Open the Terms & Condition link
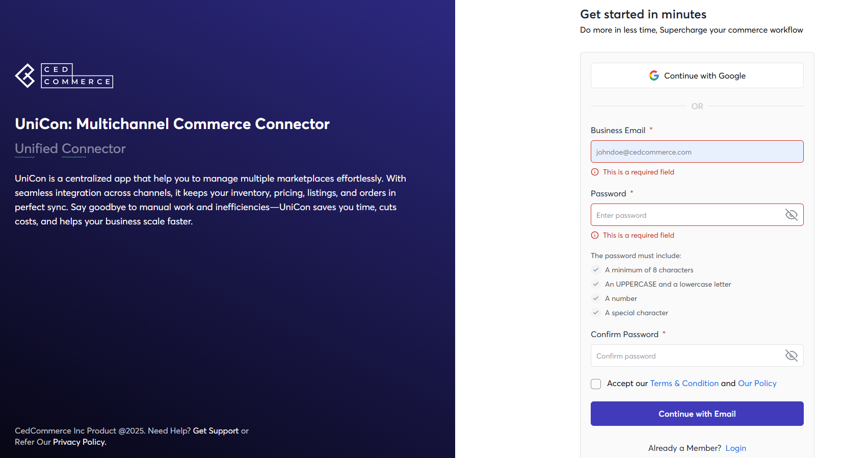Image resolution: width=868 pixels, height=458 pixels. [684, 384]
